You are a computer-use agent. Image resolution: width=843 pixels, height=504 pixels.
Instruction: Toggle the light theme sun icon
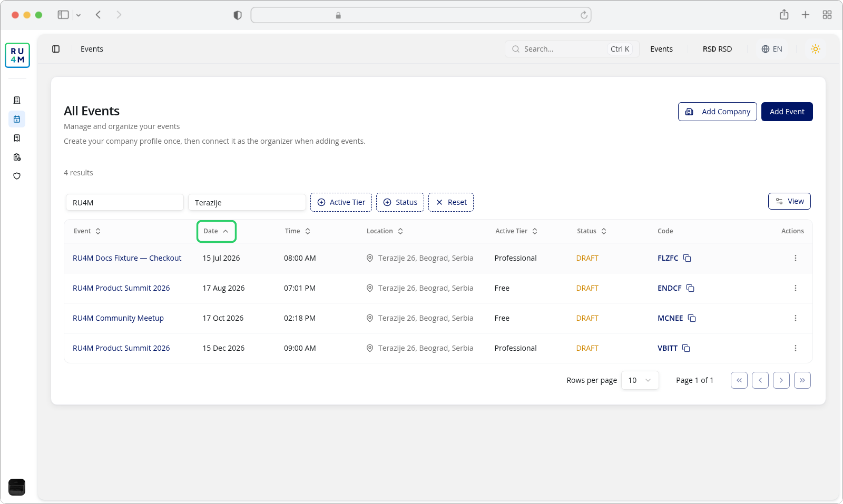pyautogui.click(x=816, y=49)
